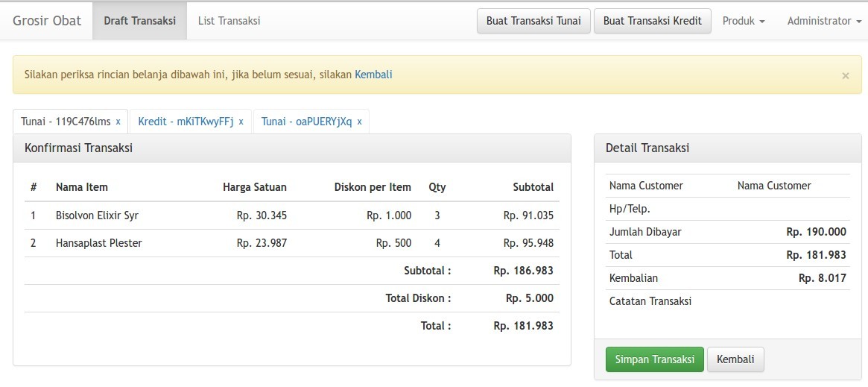Dismiss the yellow alert notification
This screenshot has height=387, width=868.
[845, 75]
